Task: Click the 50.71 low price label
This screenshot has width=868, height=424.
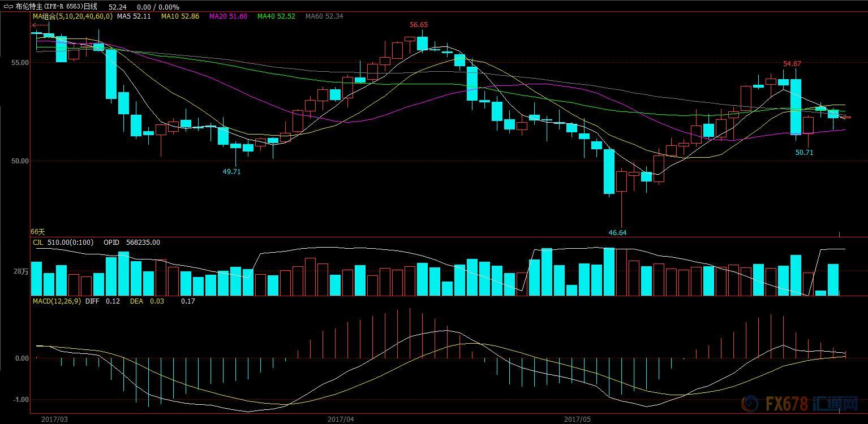Action: tap(804, 152)
